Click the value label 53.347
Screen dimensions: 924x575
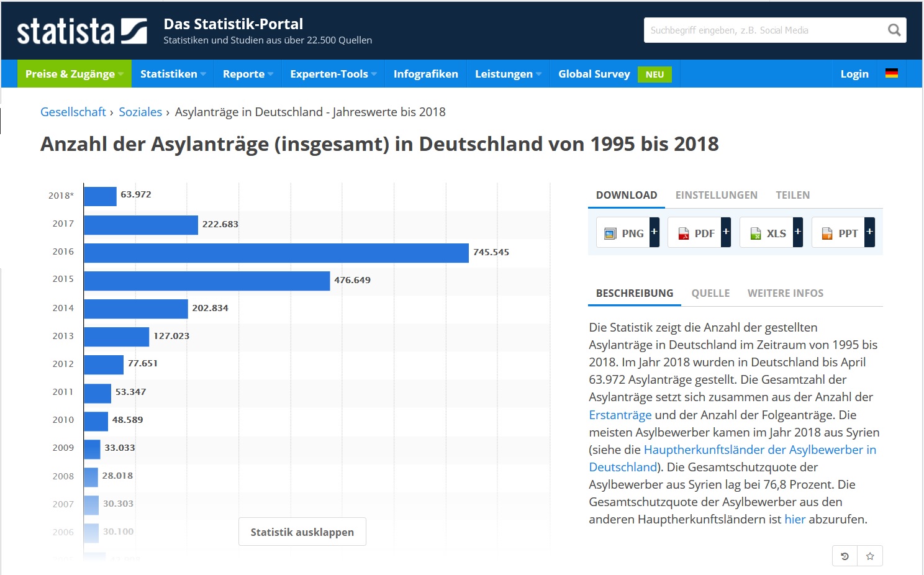[131, 392]
